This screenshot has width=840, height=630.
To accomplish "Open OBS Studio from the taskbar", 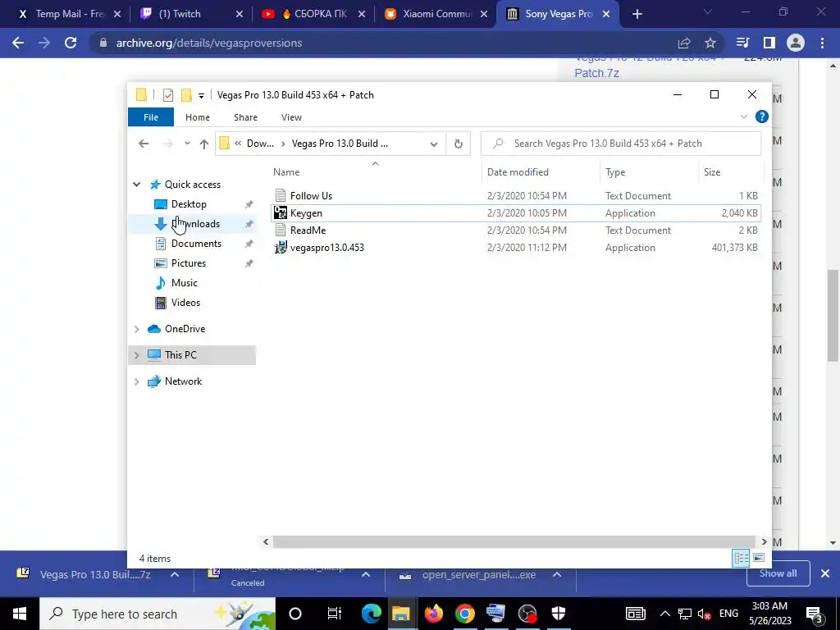I will click(527, 614).
